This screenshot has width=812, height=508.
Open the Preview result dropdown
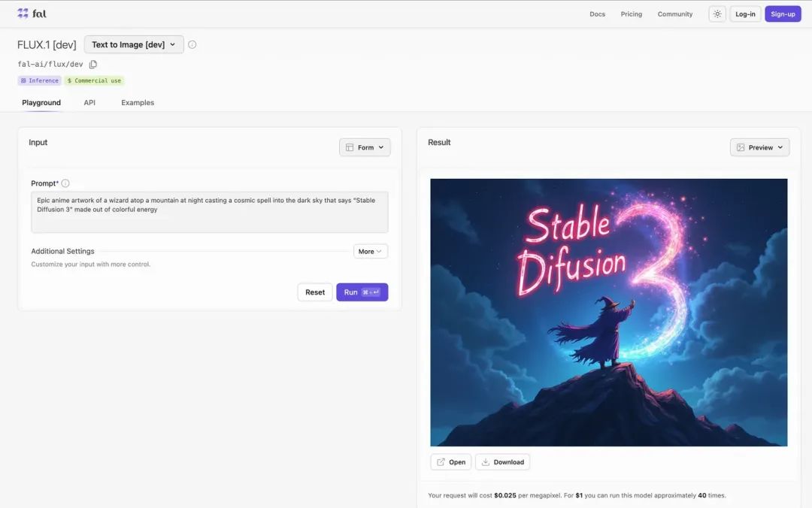point(759,147)
